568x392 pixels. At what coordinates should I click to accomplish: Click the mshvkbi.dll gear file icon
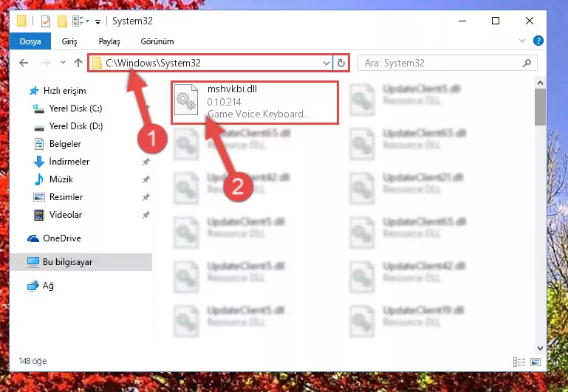186,100
